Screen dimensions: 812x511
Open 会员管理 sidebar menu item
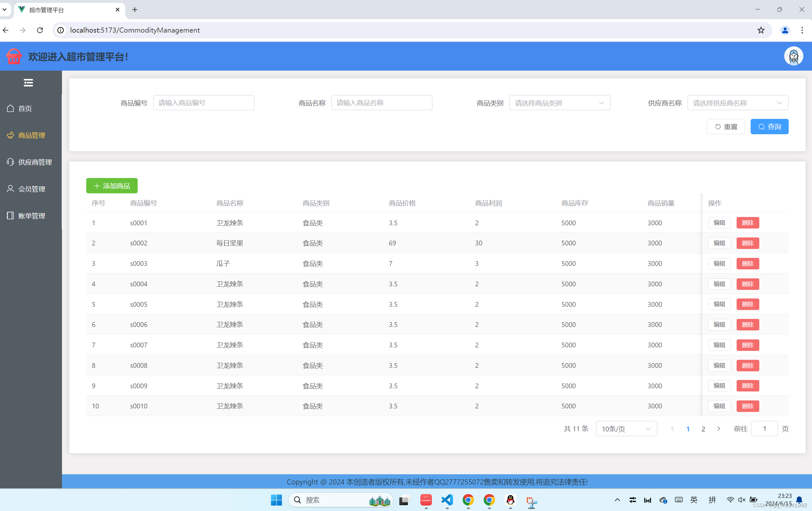[31, 189]
